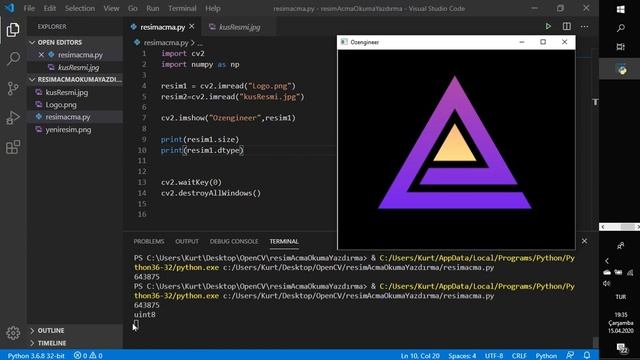Image resolution: width=640 pixels, height=360 pixels.
Task: Switch to the Problems panel tab
Action: click(149, 241)
